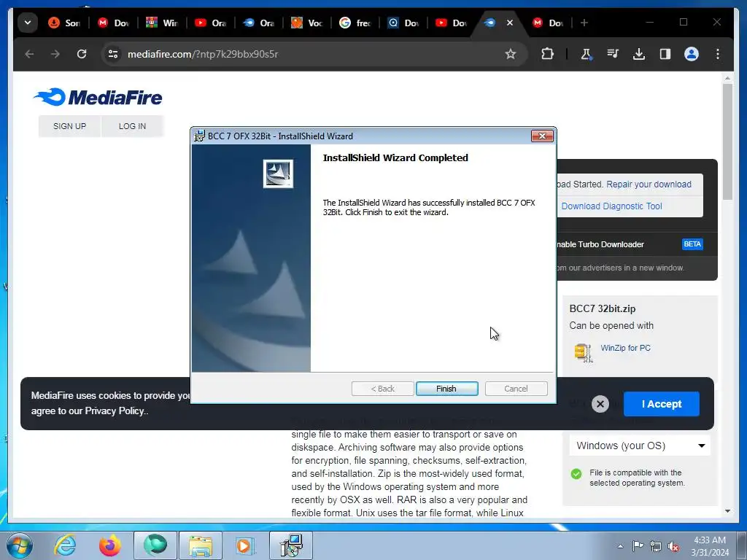Open Action Center flag icon
Viewport: 747px width, 560px height.
[638, 546]
